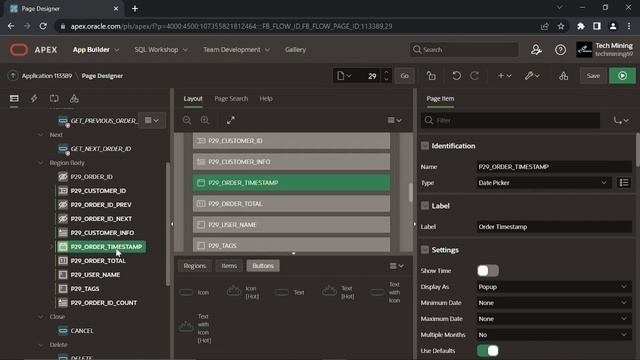640x360 pixels.
Task: Open the gallery pane menu dropdown
Action: click(x=396, y=266)
